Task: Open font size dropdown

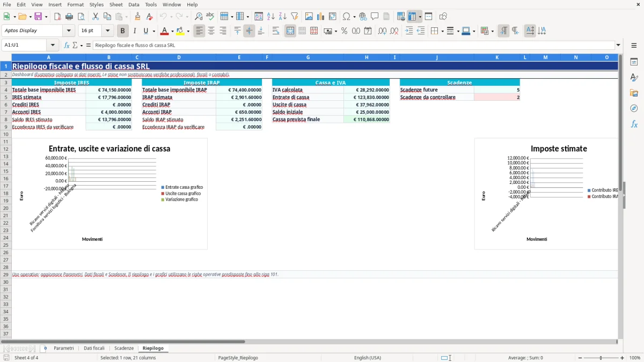Action: click(x=107, y=31)
